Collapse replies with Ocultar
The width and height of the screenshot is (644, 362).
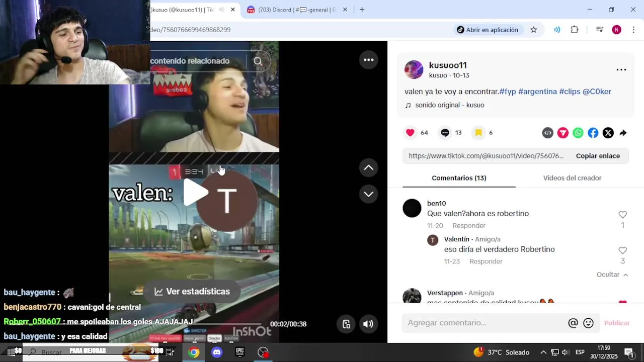pos(612,275)
